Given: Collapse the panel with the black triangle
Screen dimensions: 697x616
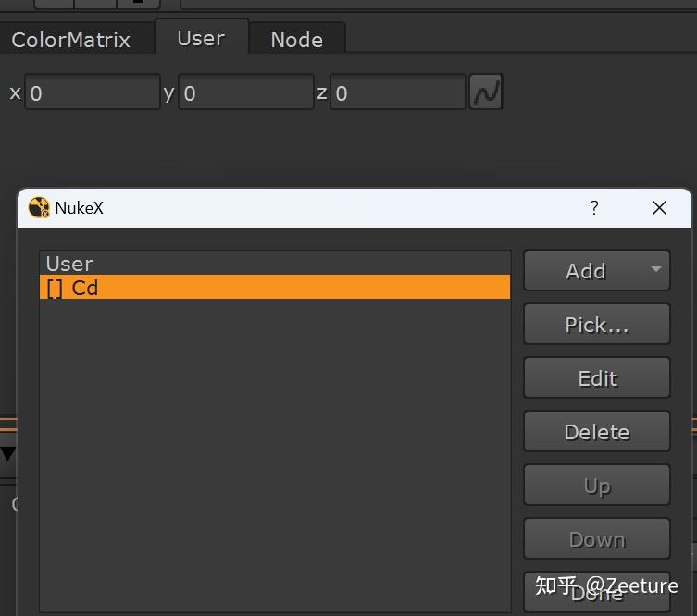Looking at the screenshot, I should (8, 453).
